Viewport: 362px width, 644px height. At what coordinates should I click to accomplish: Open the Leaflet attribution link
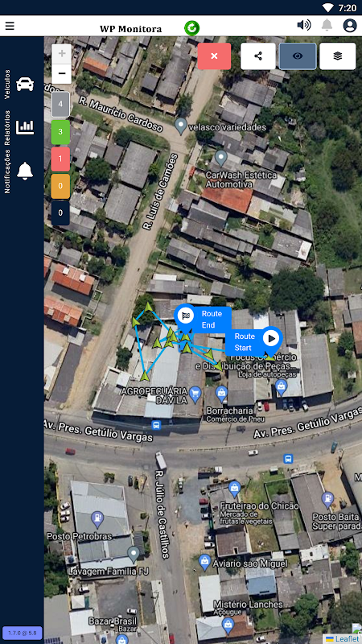(342, 638)
